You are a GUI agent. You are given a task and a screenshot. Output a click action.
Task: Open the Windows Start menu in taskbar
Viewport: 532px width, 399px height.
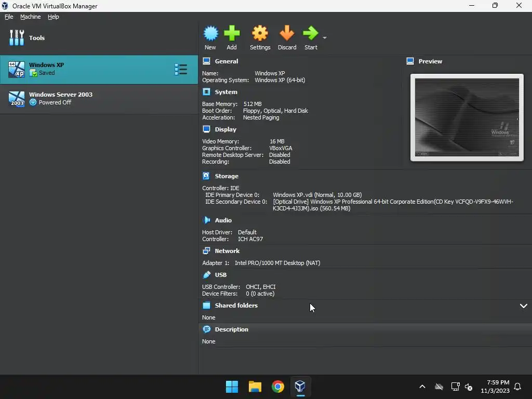(x=232, y=387)
